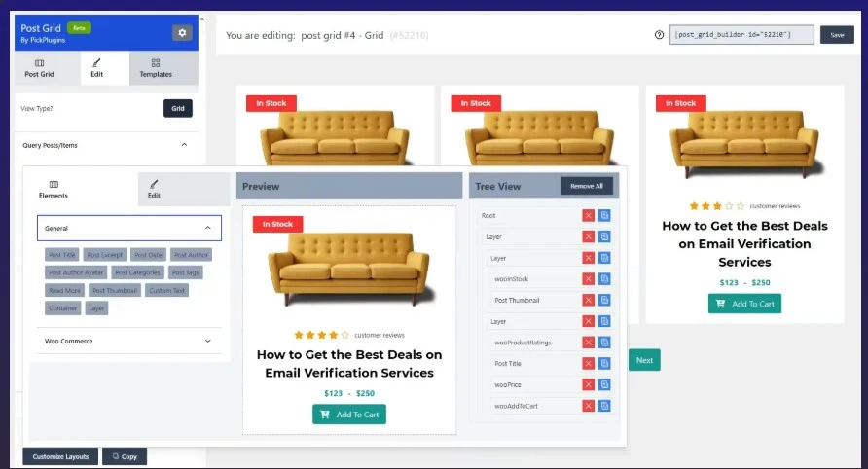
Task: Collapse the Query Posts/Items panel
Action: 185,145
